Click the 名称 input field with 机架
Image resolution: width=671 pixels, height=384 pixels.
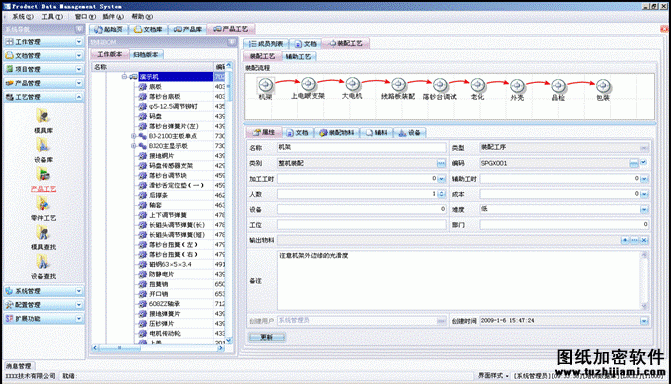[x=362, y=147]
